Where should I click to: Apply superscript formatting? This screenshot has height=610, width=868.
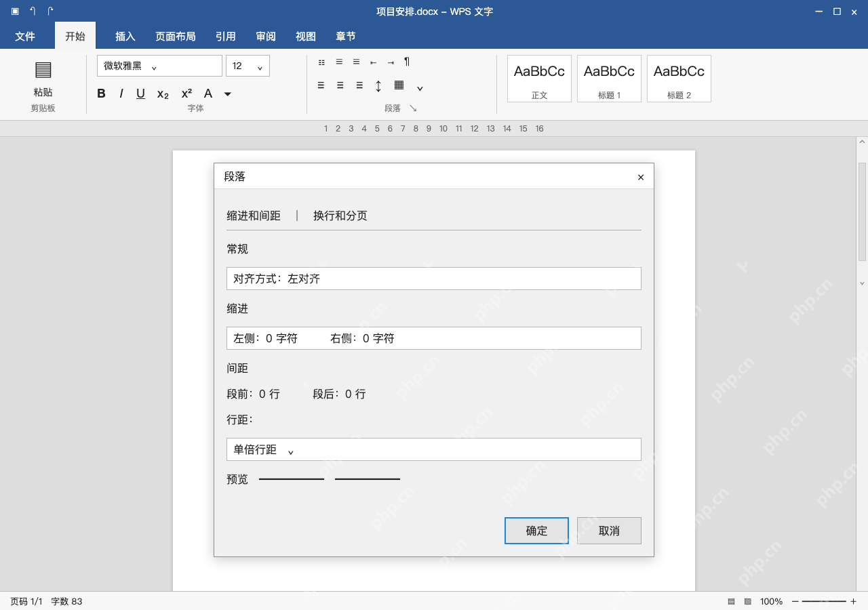coord(186,94)
